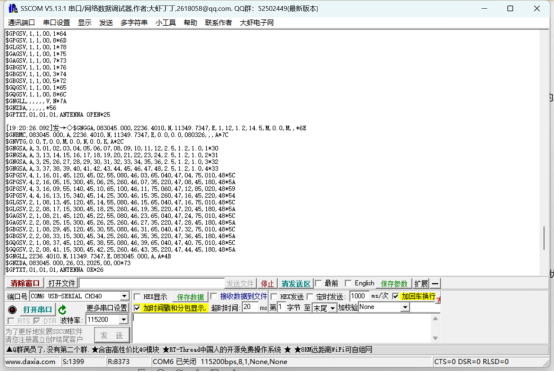Click the ★RT-Thread开源免费操作系统 ad link
554x372 pixels.
222,350
